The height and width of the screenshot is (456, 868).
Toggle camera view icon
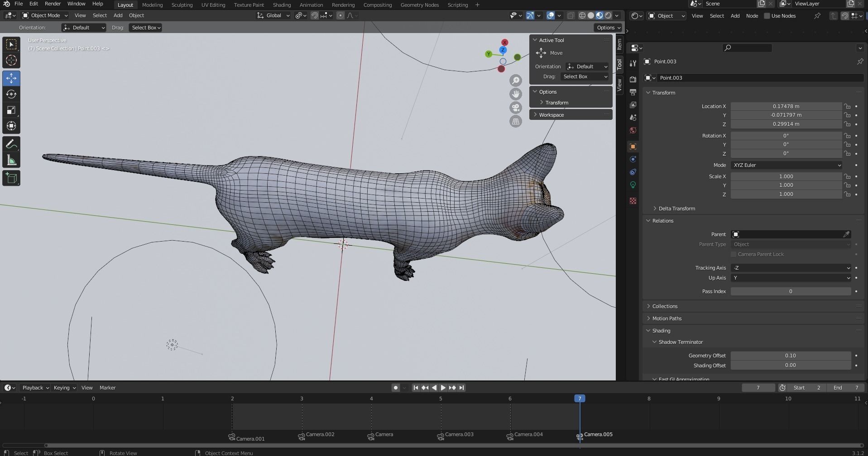coord(516,108)
